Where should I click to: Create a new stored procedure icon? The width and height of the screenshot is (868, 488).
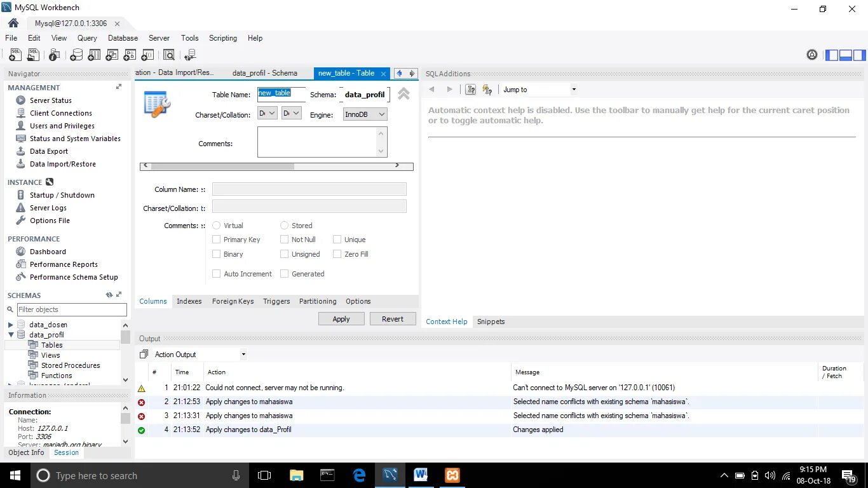point(130,55)
